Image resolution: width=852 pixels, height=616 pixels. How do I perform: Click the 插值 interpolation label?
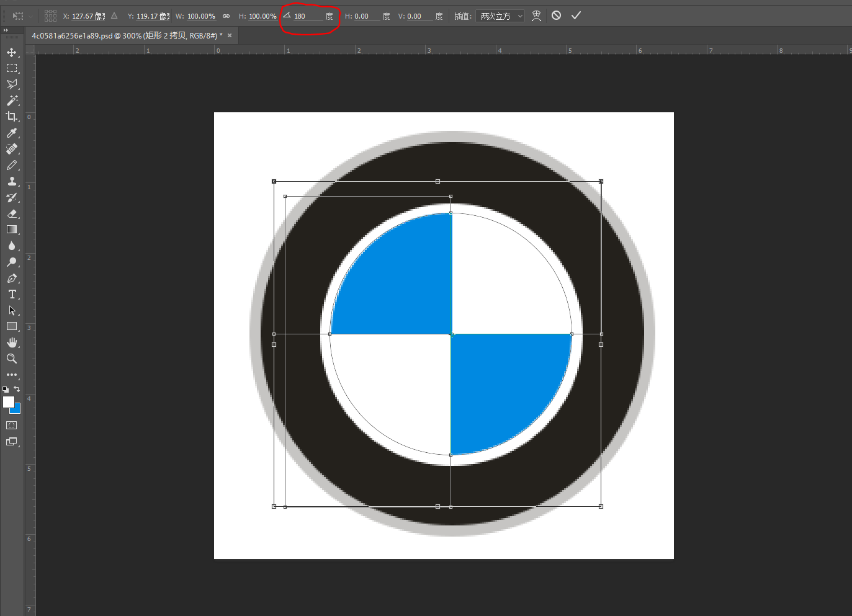(x=463, y=16)
